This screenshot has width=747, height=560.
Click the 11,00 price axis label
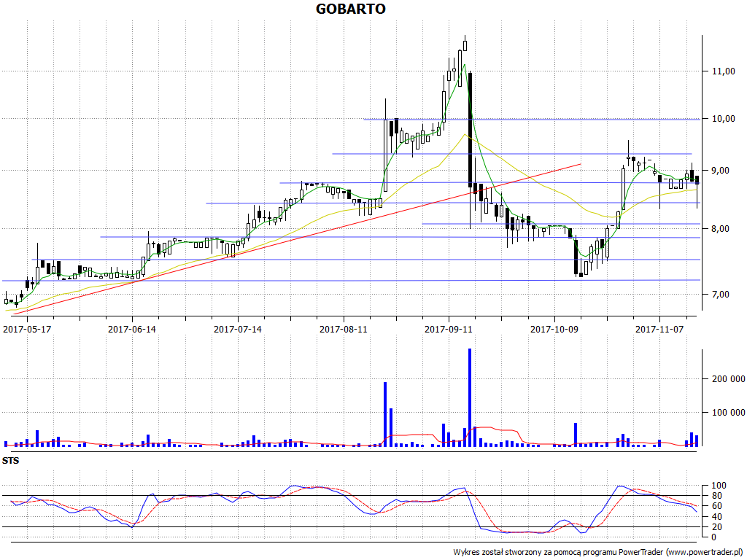click(723, 71)
